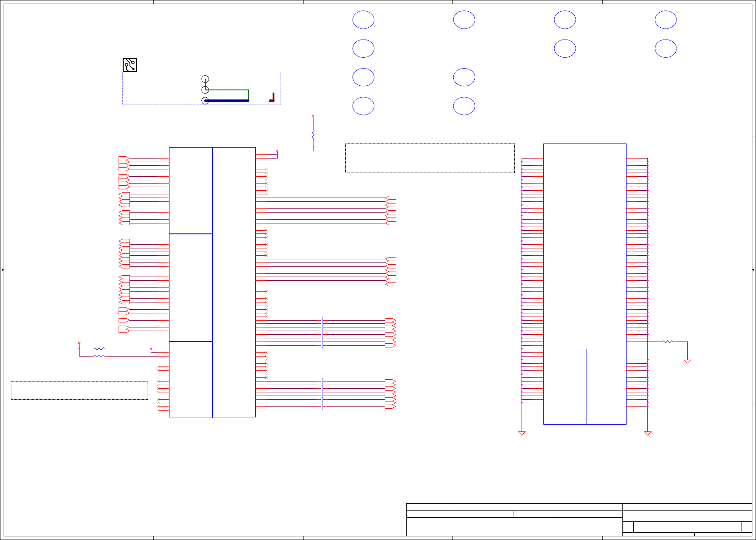Select the upper of the two left resistors

pos(99,349)
